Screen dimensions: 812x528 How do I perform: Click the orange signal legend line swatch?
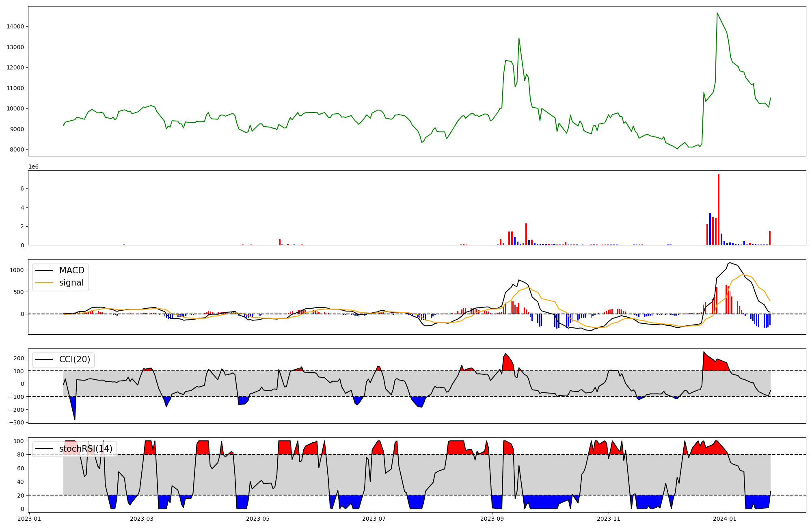point(44,283)
